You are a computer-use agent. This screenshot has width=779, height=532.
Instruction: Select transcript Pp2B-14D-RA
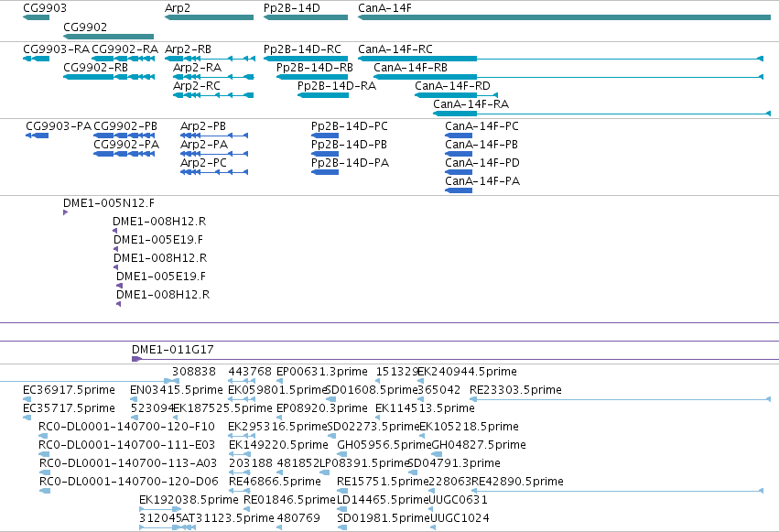click(x=323, y=95)
